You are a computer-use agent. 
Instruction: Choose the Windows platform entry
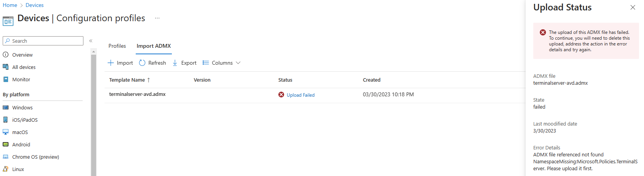pyautogui.click(x=22, y=107)
